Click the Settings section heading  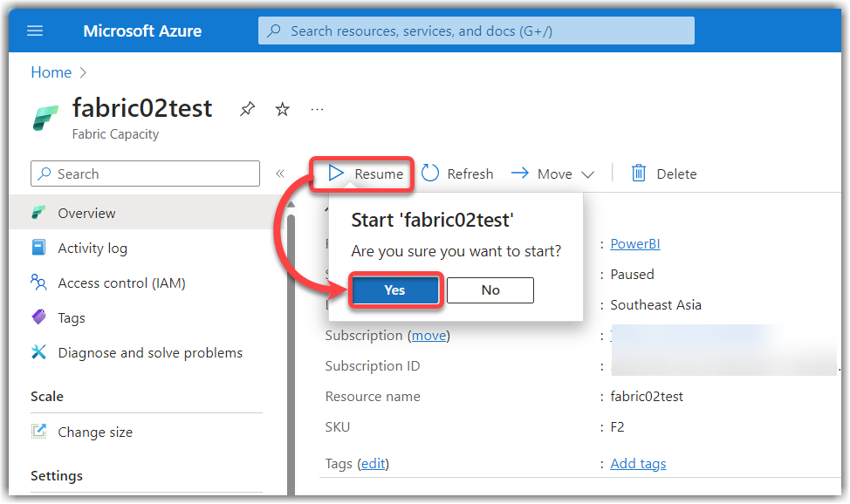[x=57, y=476]
